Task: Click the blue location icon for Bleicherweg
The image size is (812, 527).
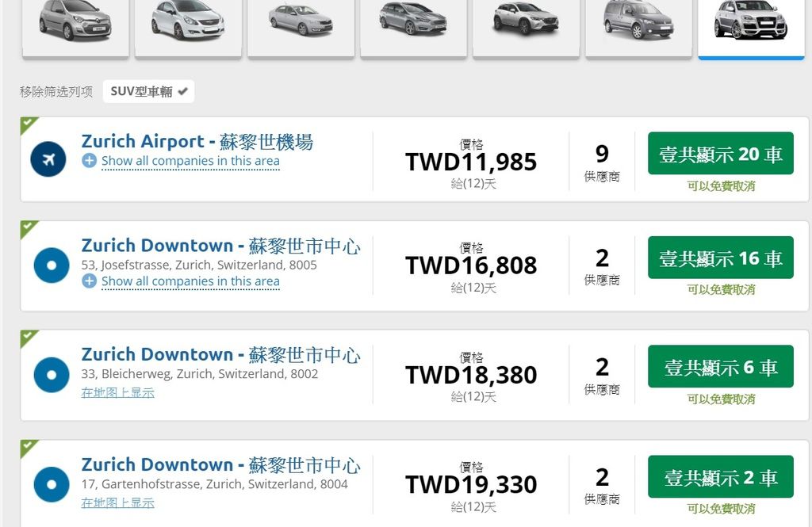Action: click(52, 374)
